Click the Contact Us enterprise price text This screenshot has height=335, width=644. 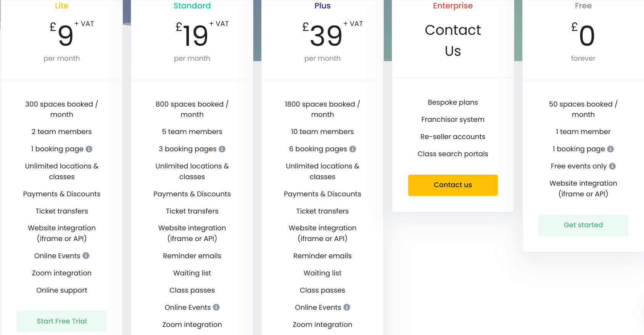pos(453,40)
